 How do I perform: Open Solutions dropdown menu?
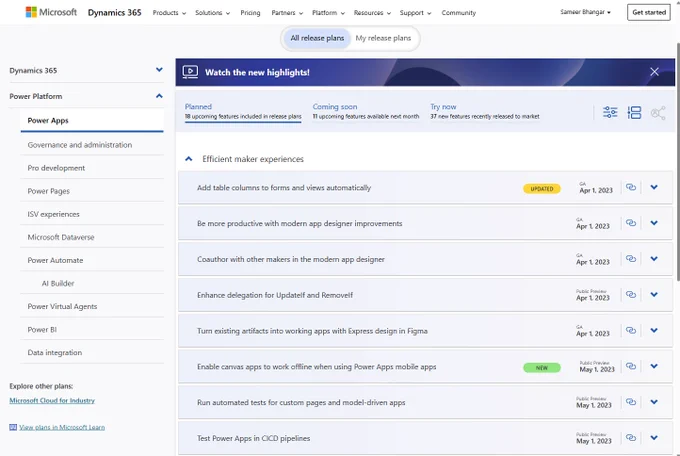click(x=212, y=13)
